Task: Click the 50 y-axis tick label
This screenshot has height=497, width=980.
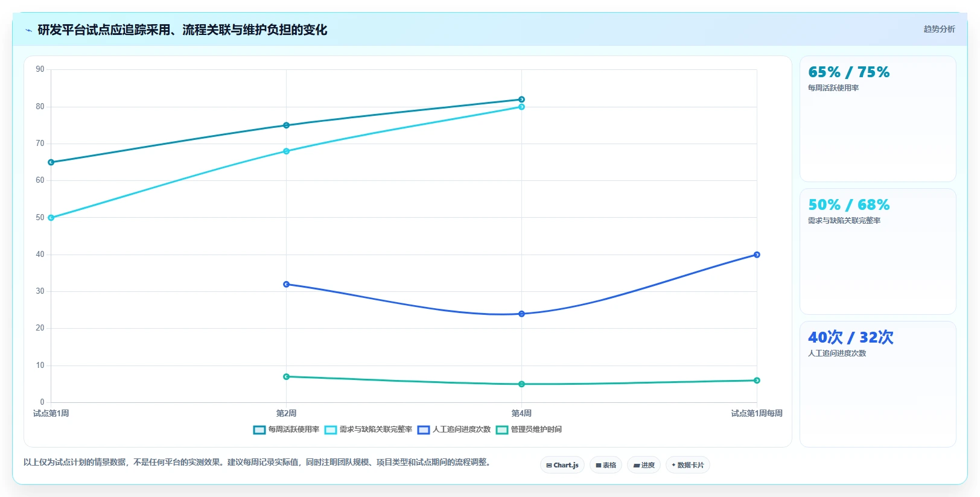Action: point(40,218)
